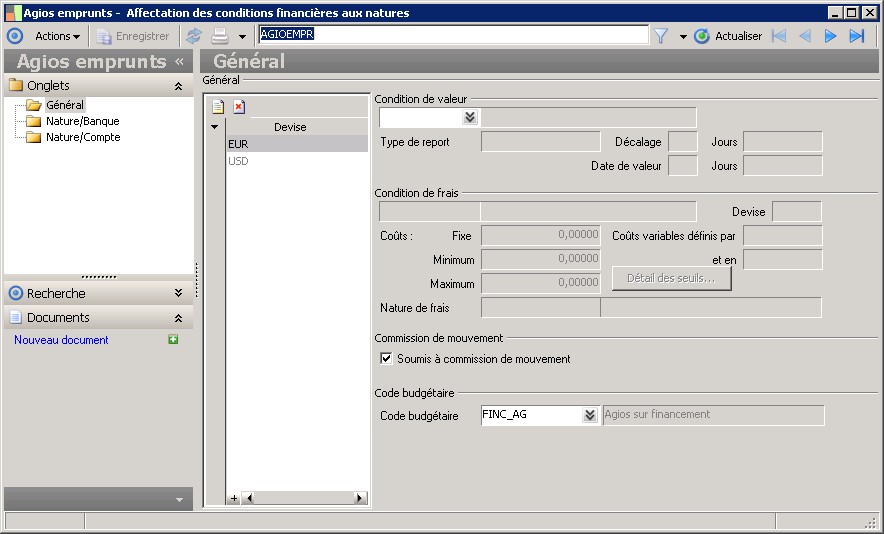
Task: Open the Nature/Compte tree item
Action: tap(83, 137)
